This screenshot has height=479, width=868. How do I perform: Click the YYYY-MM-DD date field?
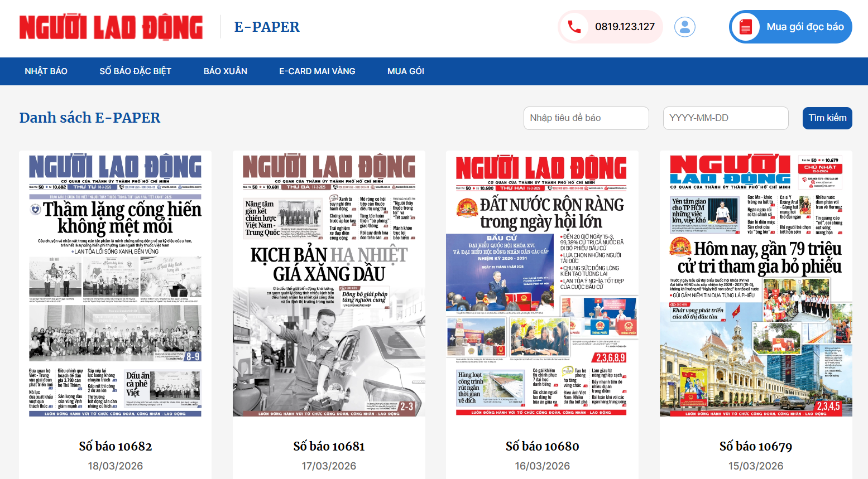(x=725, y=118)
